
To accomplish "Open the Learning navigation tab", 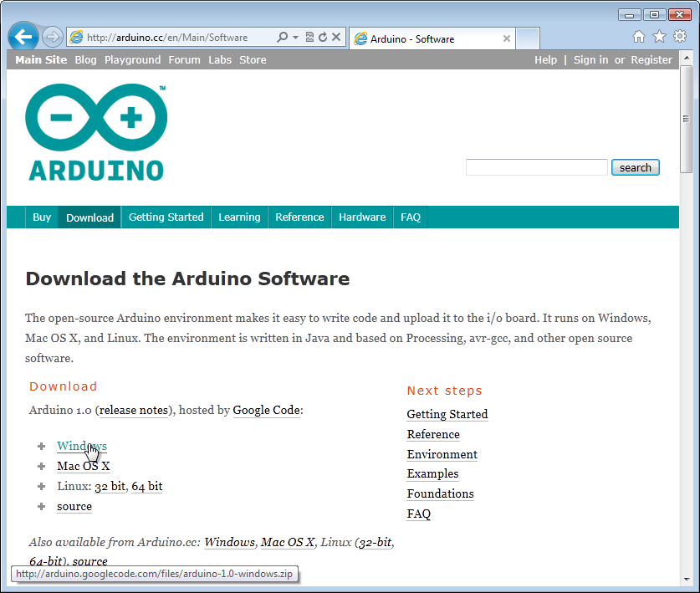I will (x=239, y=217).
